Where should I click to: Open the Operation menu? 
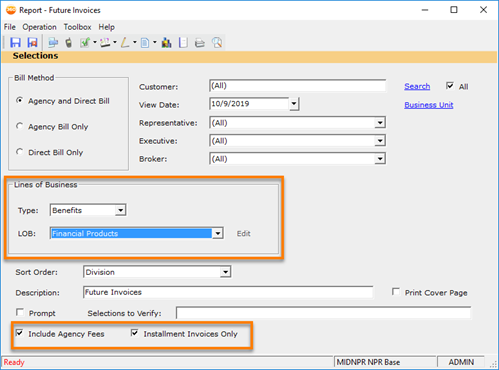[39, 27]
